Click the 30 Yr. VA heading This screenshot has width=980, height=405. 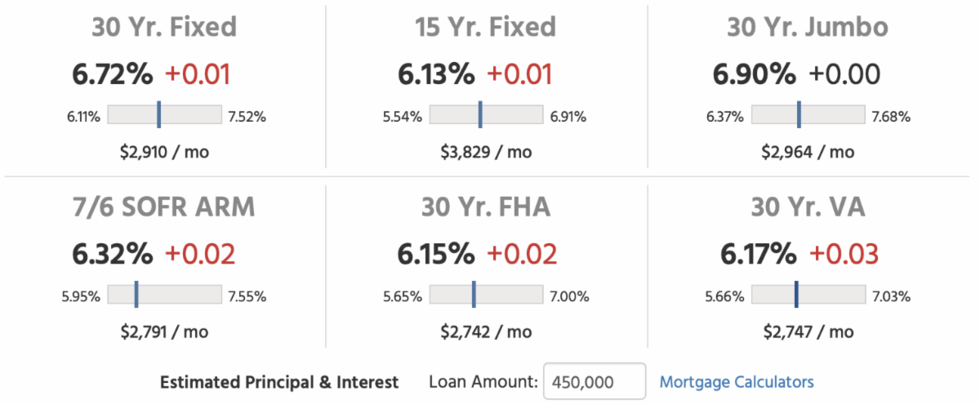click(808, 207)
